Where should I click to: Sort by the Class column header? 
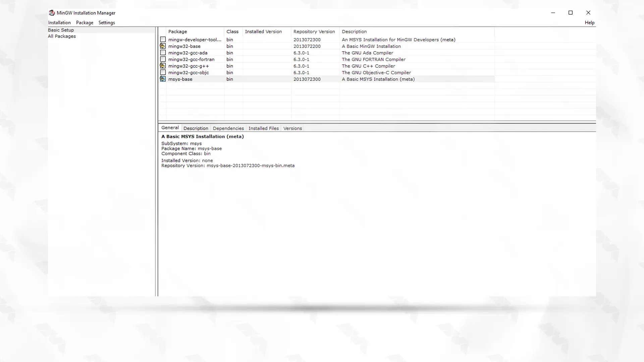tap(233, 32)
